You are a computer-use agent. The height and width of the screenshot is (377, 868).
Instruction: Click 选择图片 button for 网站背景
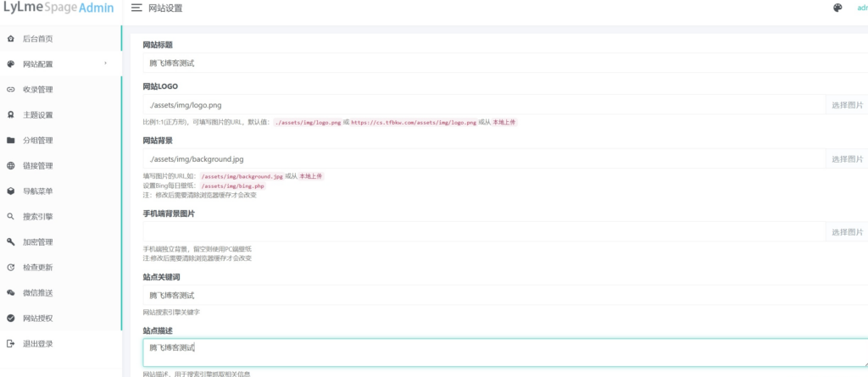[847, 159]
